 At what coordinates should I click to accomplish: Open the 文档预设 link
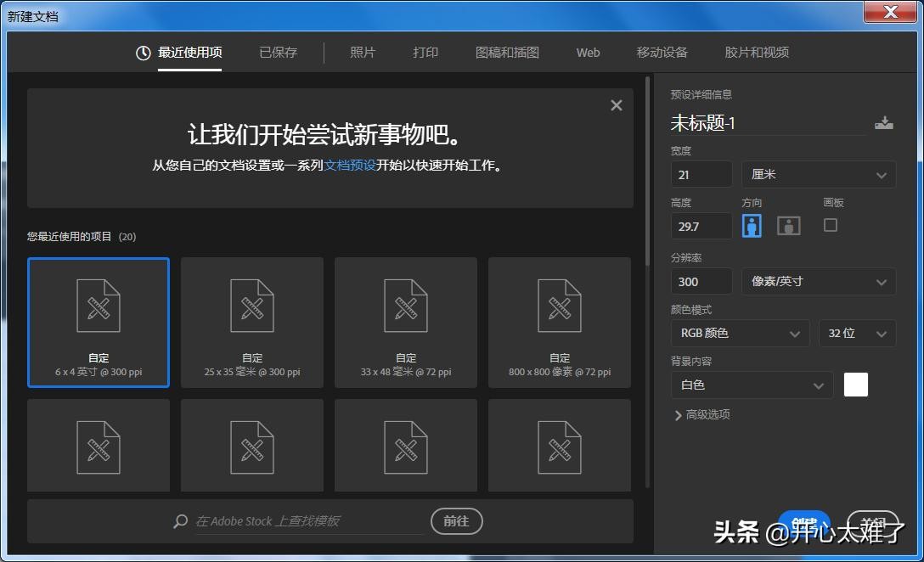click(x=350, y=166)
